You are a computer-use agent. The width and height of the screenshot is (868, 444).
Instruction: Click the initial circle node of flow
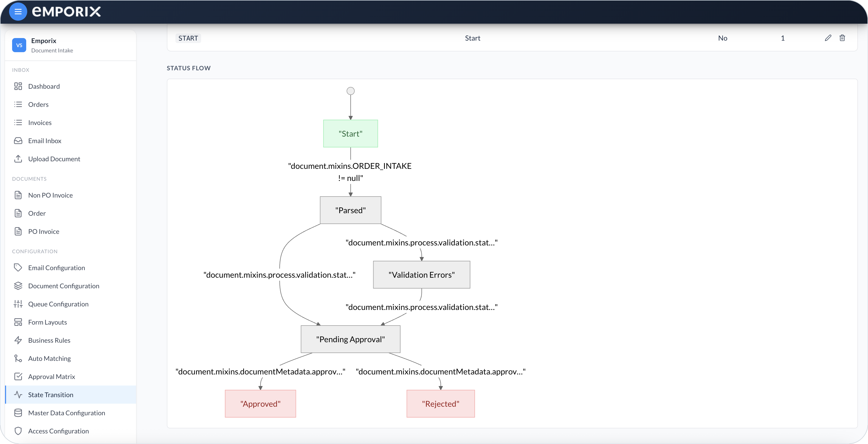pyautogui.click(x=350, y=91)
